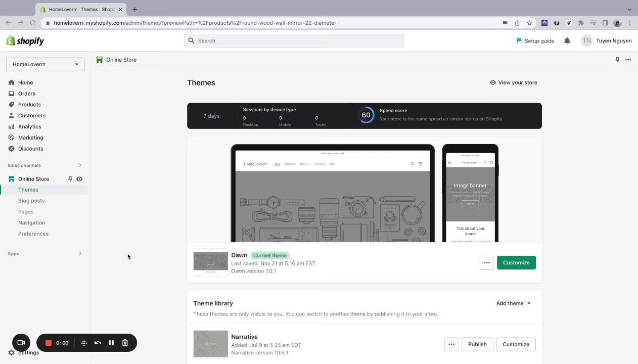638x364 pixels.
Task: Click the 7 days period selector
Action: point(211,116)
